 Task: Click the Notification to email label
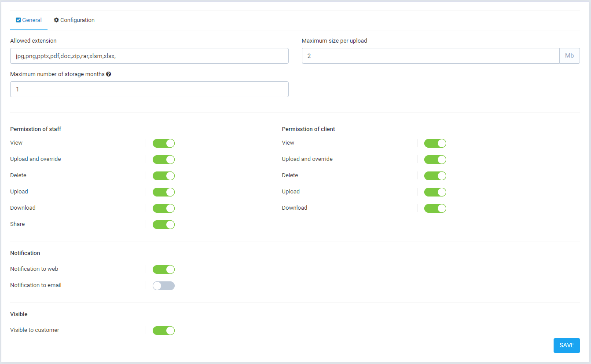[x=36, y=285]
